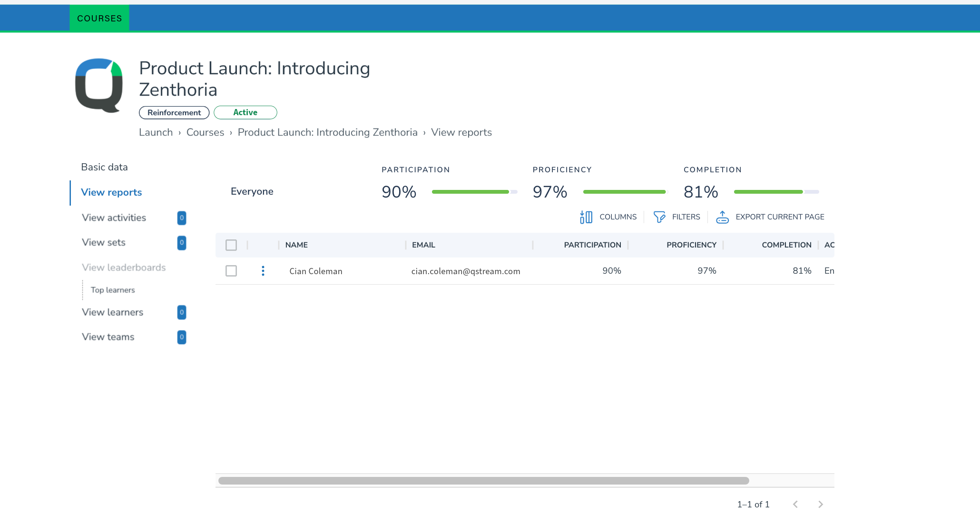Select View reports in the sidebar
The width and height of the screenshot is (980, 515).
pos(111,192)
